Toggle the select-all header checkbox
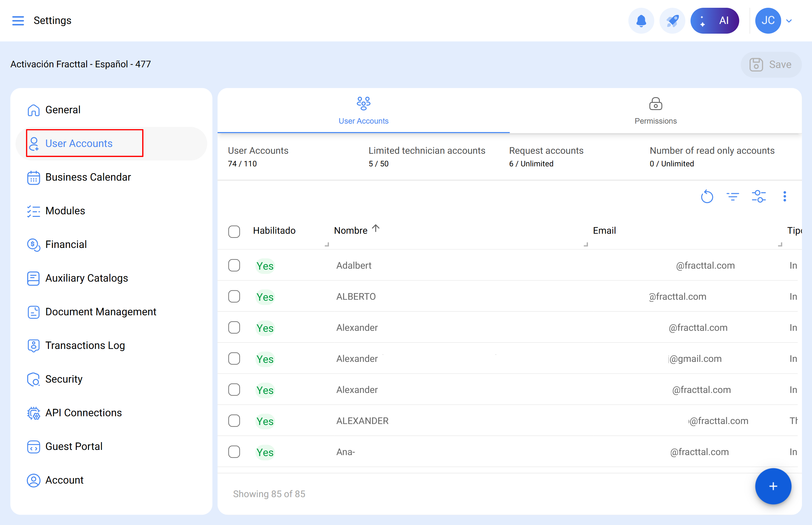The width and height of the screenshot is (812, 525). [234, 231]
